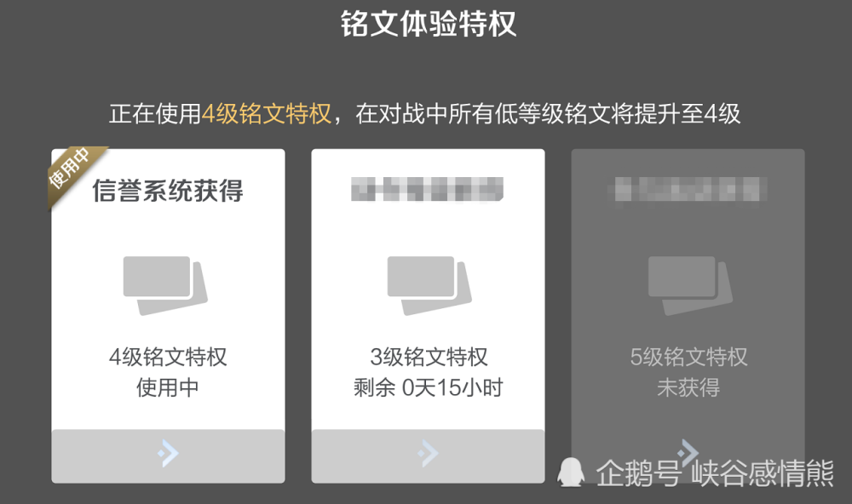Click the penguin logo beside 企鹅号
The image size is (852, 504).
coord(571,472)
